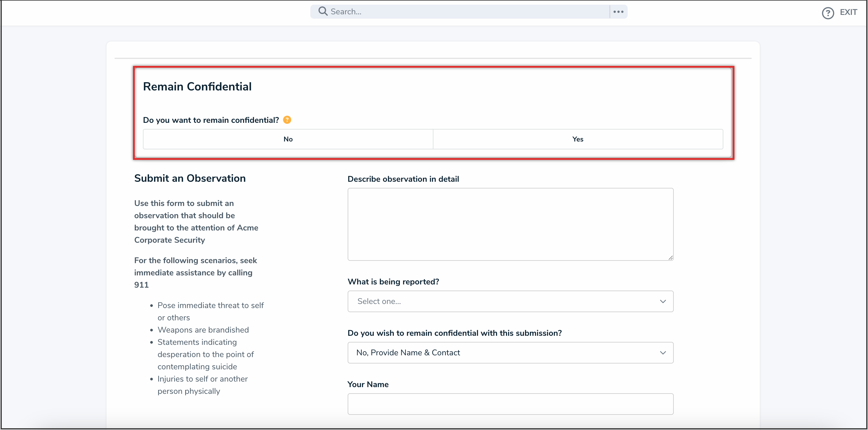
Task: Click the resize handle of the observation text area
Action: (670, 258)
